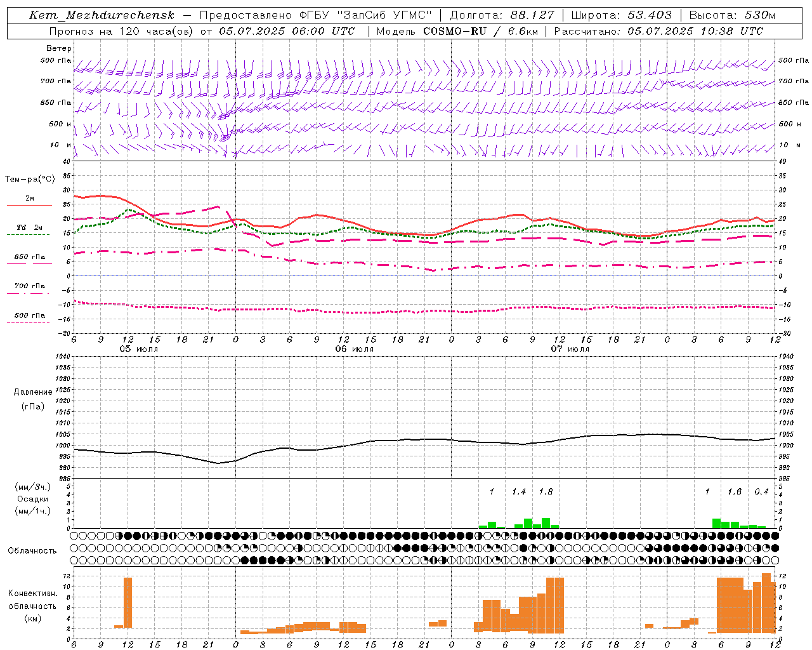Select the (мм/3ч.) precipitation unit label
This screenshot has width=812, height=650.
32,487
